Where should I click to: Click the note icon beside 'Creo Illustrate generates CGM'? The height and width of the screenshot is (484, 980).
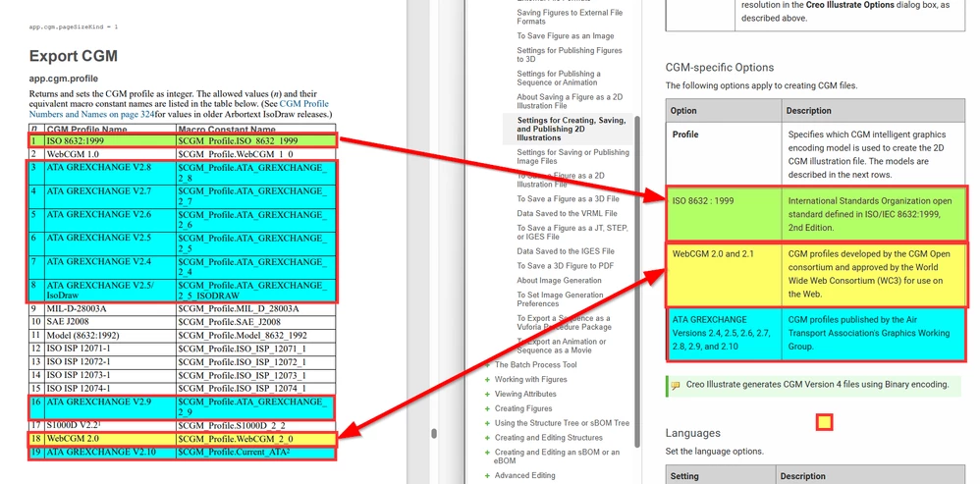676,385
